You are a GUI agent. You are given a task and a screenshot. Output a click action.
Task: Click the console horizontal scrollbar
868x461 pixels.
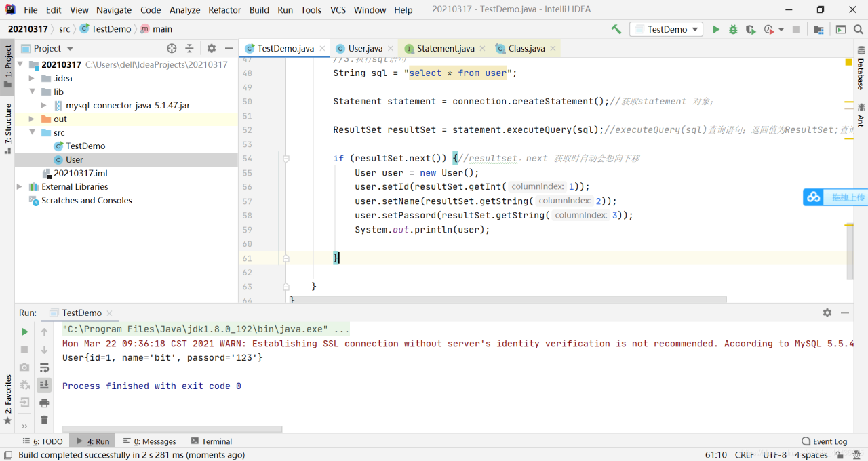click(172, 429)
